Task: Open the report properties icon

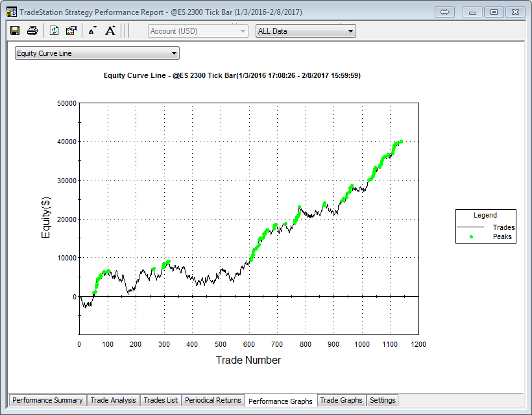Action: (x=71, y=31)
